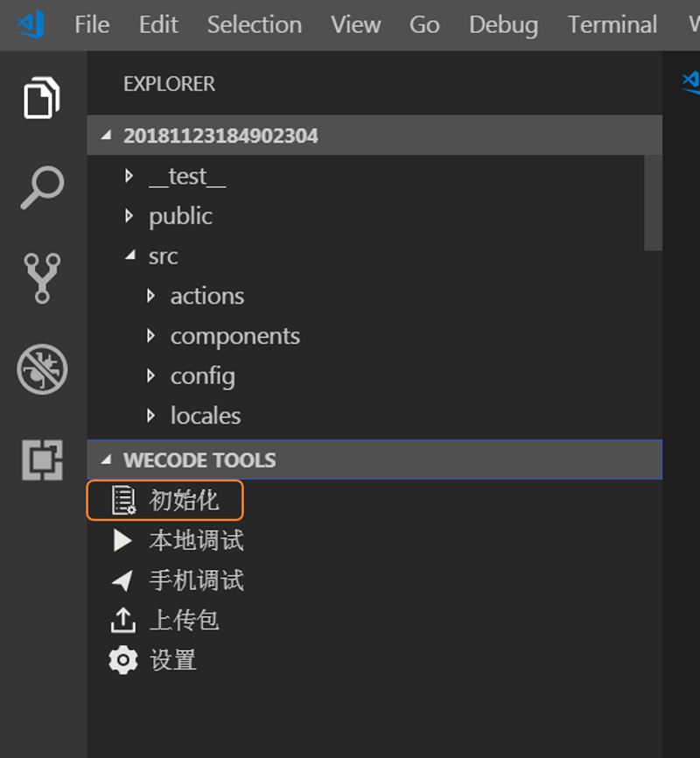The width and height of the screenshot is (700, 758).
Task: Click the 本地调试 play icon
Action: click(x=123, y=541)
